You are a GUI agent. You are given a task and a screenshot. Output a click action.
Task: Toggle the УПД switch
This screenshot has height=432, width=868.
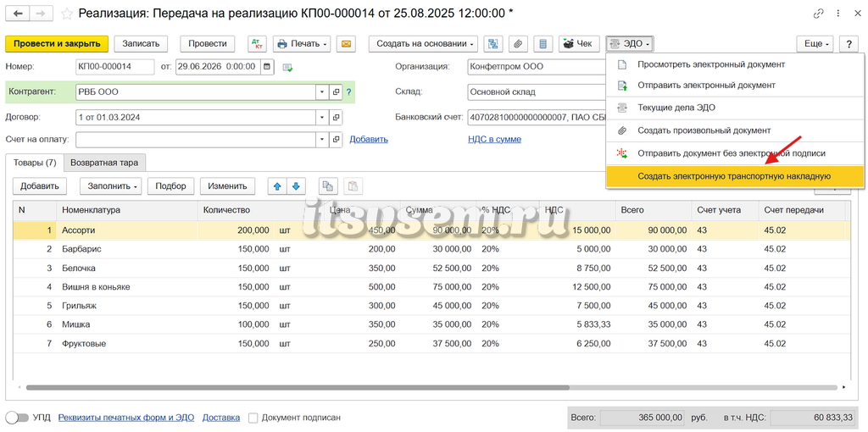point(17,418)
